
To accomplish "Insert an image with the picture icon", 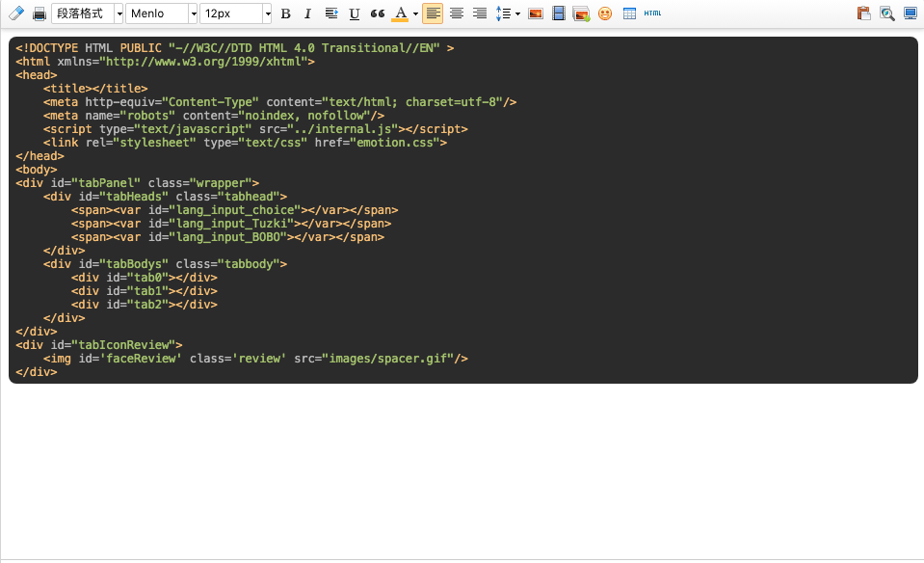I will tap(536, 13).
